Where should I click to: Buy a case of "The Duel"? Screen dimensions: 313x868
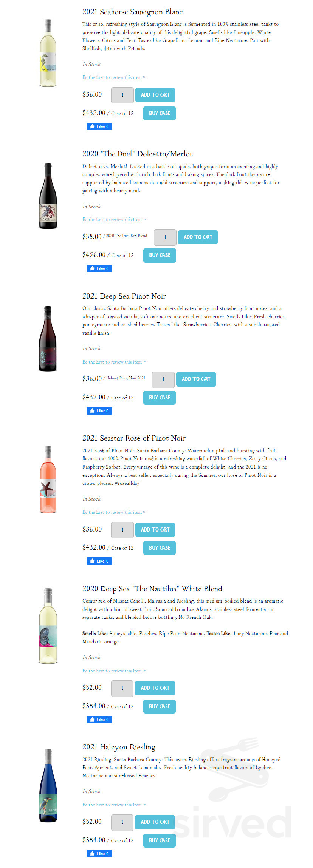click(x=159, y=255)
